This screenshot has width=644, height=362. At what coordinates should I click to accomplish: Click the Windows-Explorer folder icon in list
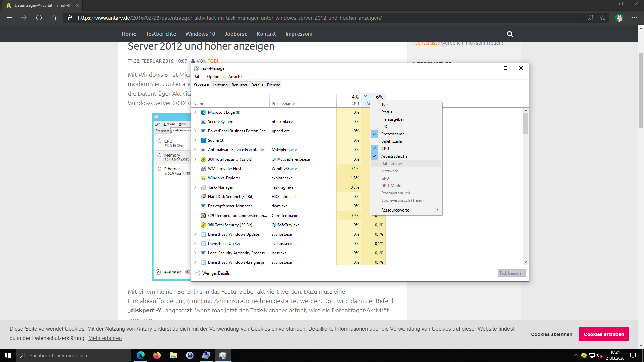[203, 178]
